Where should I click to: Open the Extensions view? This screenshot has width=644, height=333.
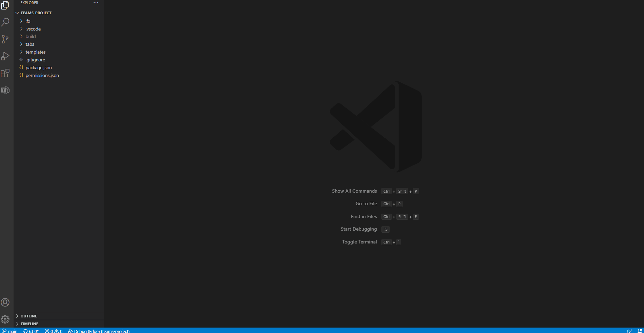5,73
